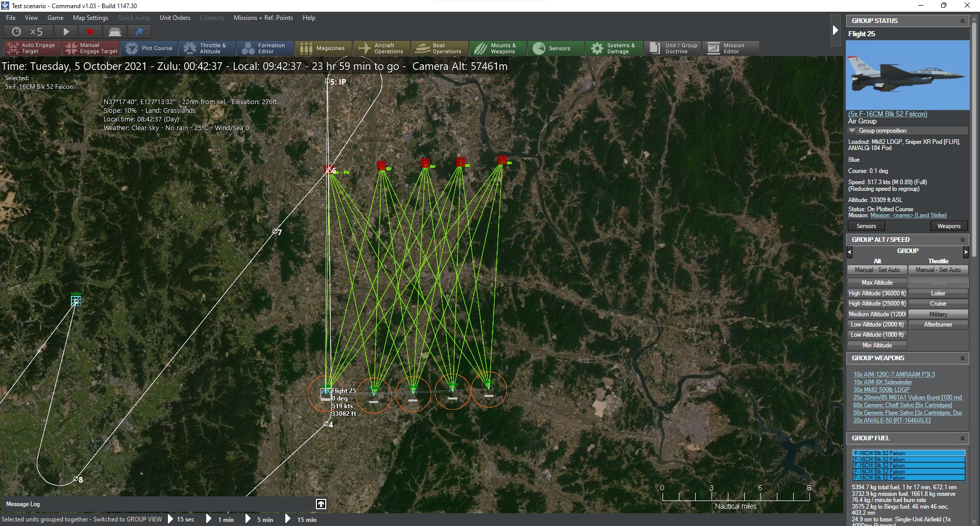
Task: Click the x5 time compression clock button
Action: click(28, 32)
